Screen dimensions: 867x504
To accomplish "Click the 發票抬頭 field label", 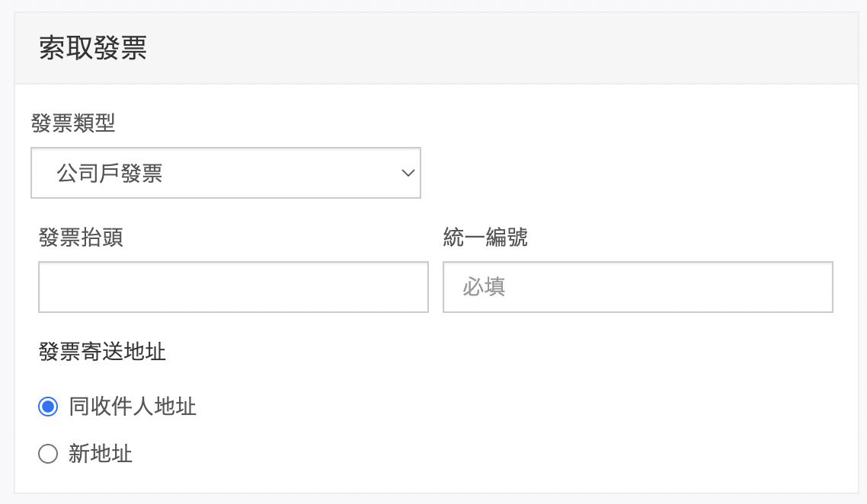I will [81, 238].
